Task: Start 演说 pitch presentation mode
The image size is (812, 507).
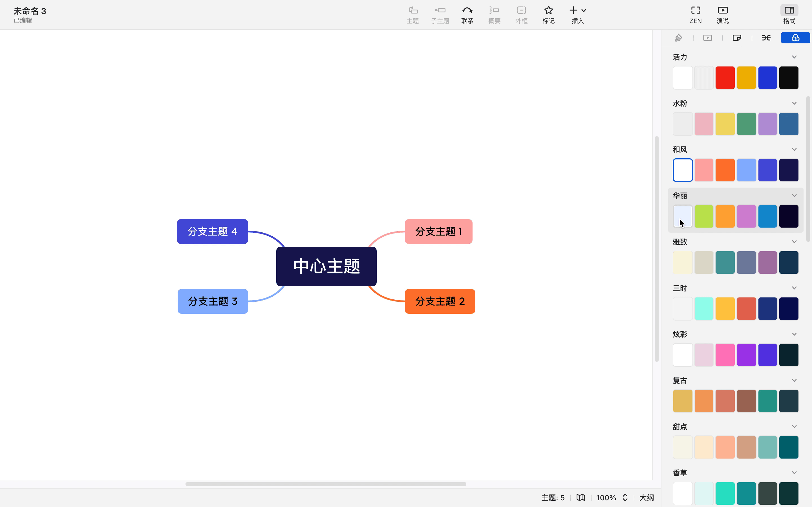Action: point(722,11)
